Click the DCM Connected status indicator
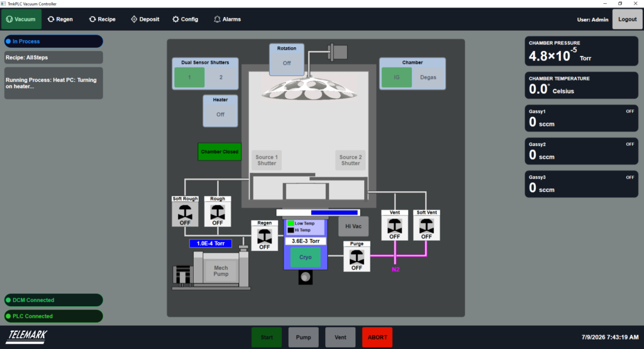The height and width of the screenshot is (349, 644). click(53, 300)
